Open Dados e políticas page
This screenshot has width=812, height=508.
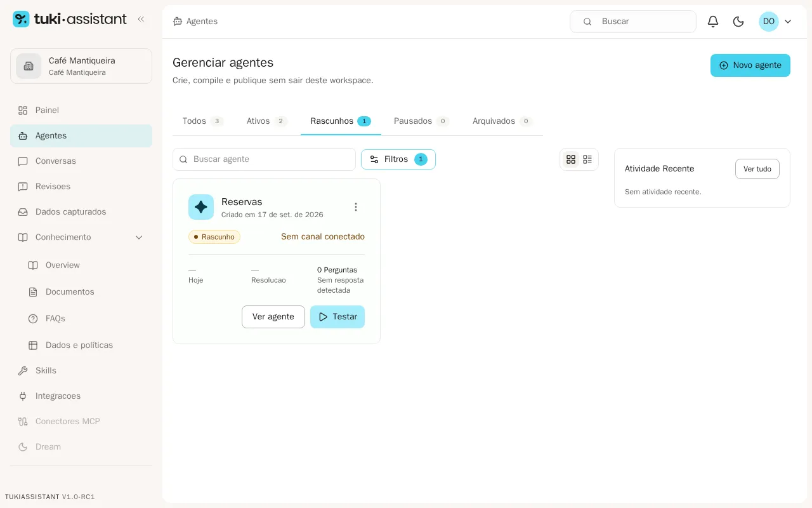(x=86, y=345)
